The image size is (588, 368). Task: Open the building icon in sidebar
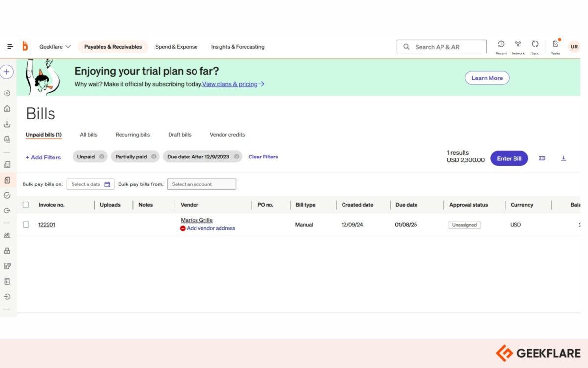[x=7, y=164]
